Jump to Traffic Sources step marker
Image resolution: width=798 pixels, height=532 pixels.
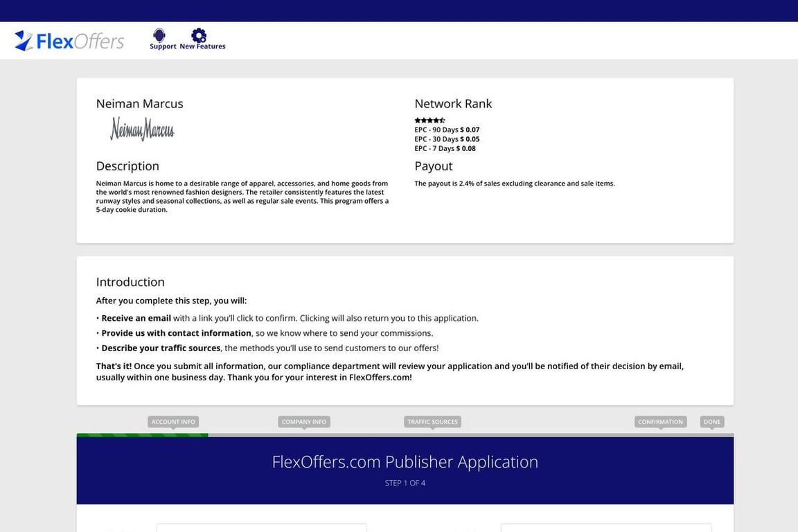pyautogui.click(x=432, y=422)
